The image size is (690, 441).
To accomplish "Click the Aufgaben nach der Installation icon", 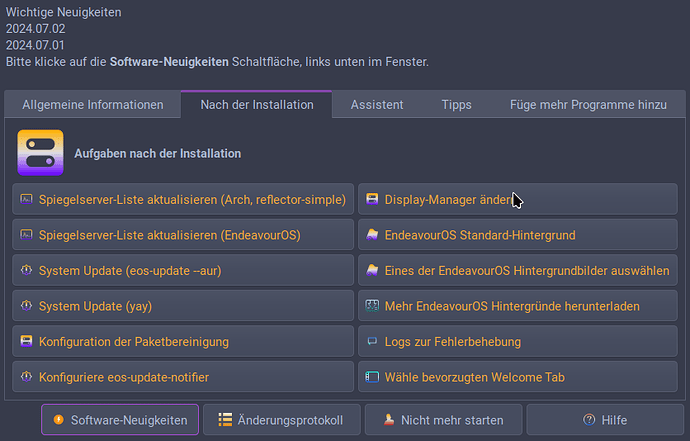I will click(x=40, y=153).
